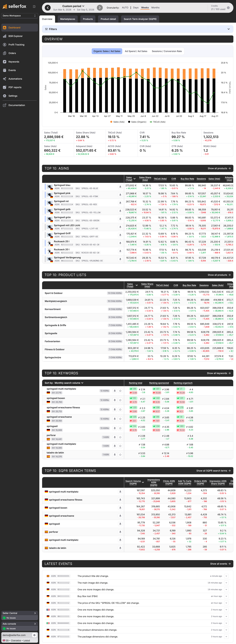Open Automations page
Screen dimensions: 236x644
(20, 79)
